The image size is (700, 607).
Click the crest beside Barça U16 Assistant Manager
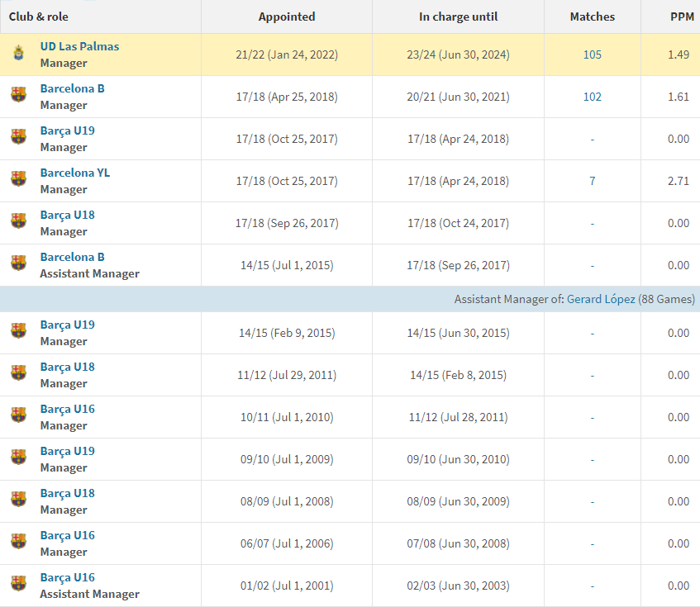18,586
